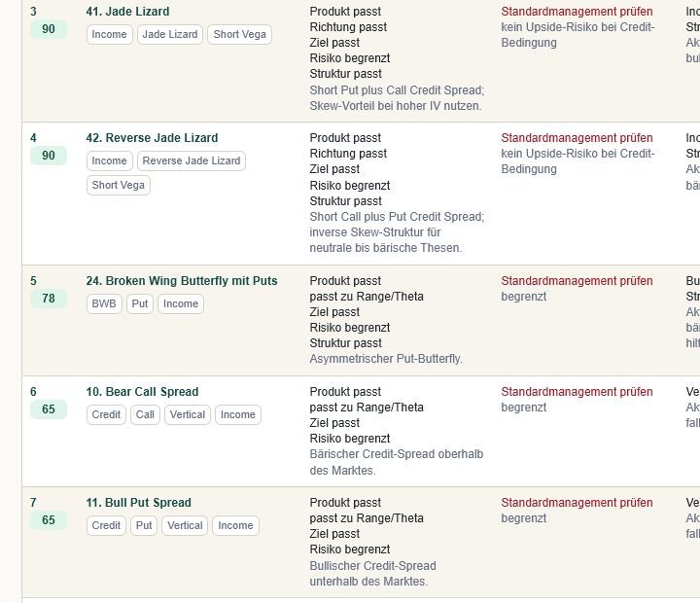Open the 41. Jade Lizard strategy title
The height and width of the screenshot is (603, 700).
127,11
